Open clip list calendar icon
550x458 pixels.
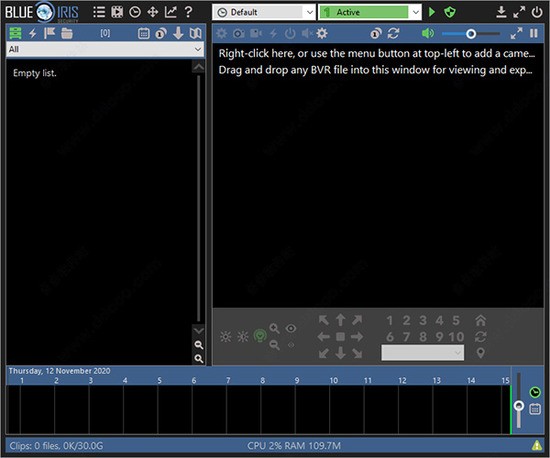143,34
